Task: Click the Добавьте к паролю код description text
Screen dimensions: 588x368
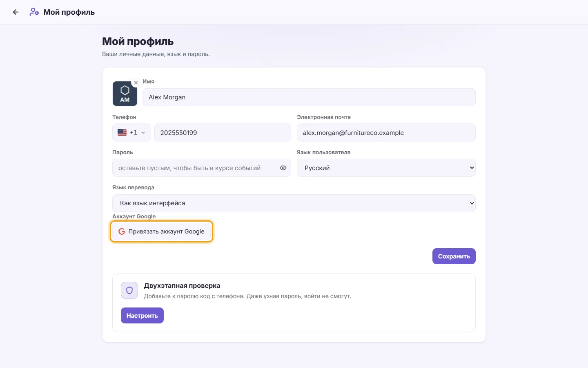Action: coord(247,296)
